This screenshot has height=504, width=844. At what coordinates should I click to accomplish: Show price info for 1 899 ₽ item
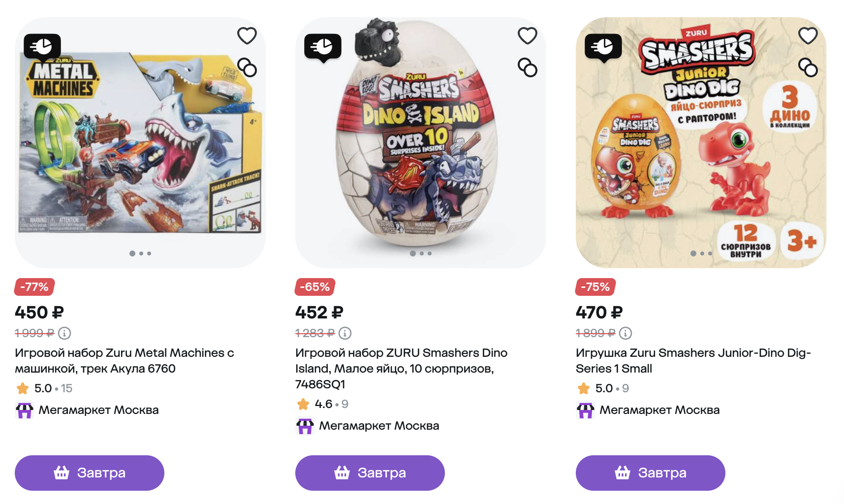pyautogui.click(x=625, y=333)
